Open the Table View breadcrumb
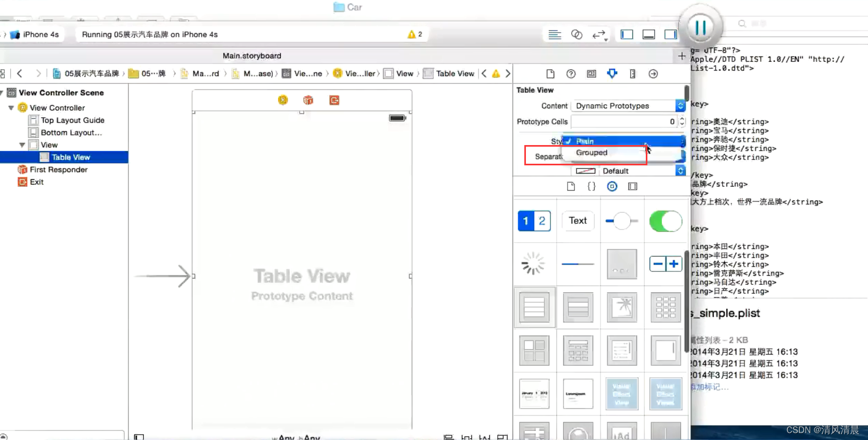Screen dimensions: 868x440 pos(449,74)
